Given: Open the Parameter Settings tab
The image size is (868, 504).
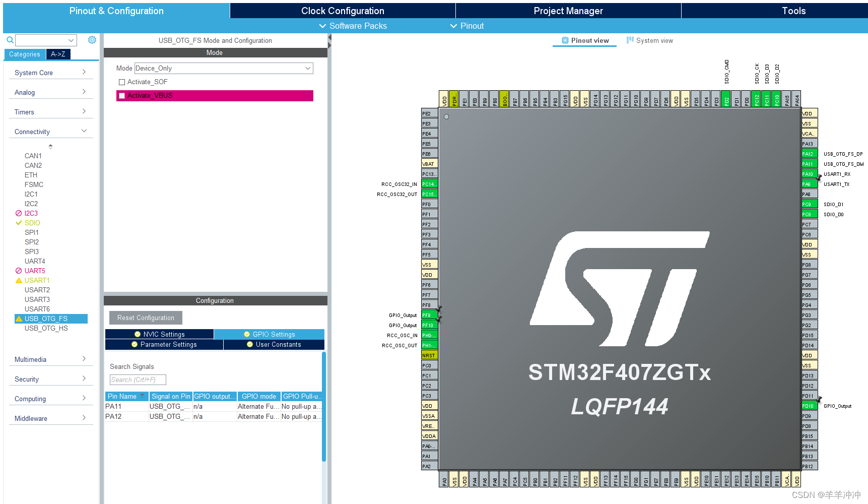Looking at the screenshot, I should pos(164,344).
